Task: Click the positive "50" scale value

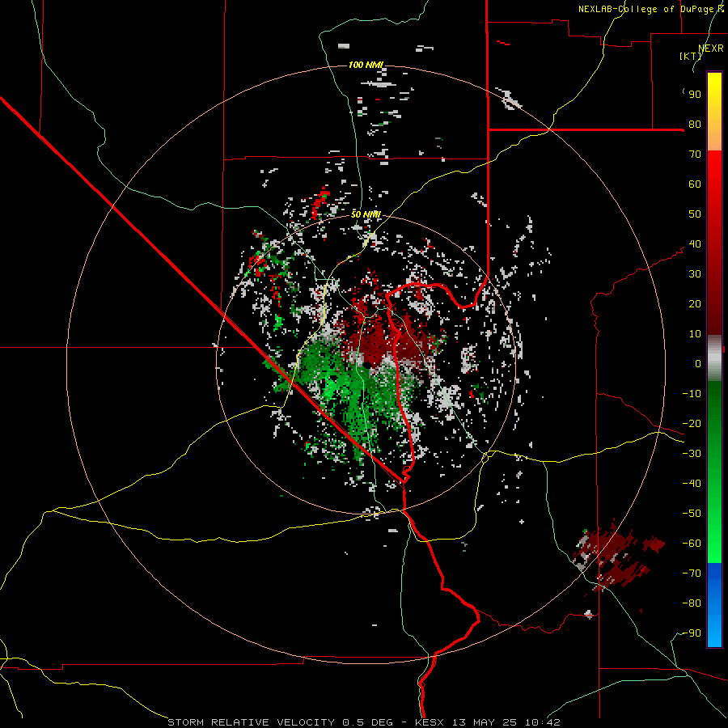Action: click(695, 214)
